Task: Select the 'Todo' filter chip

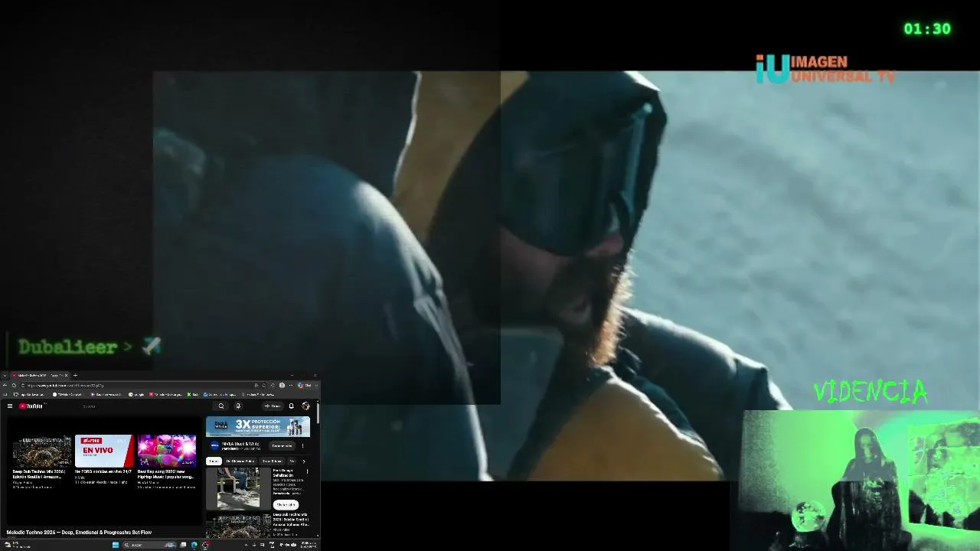Action: pyautogui.click(x=214, y=461)
